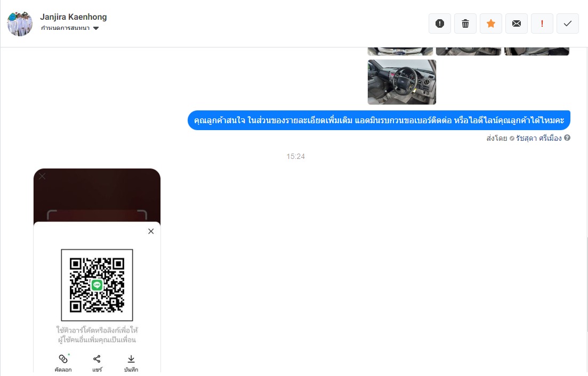Delete conversation with trash icon
The height and width of the screenshot is (376, 588).
coord(465,23)
